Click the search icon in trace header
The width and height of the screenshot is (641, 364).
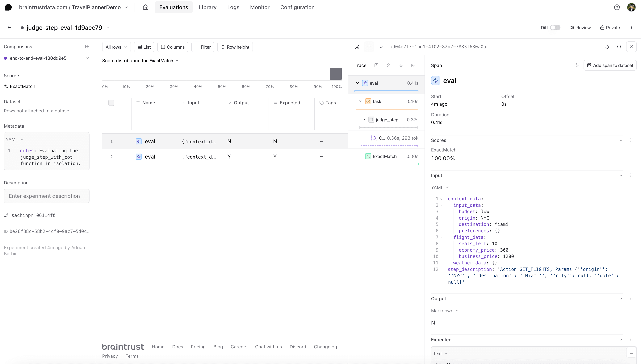(x=619, y=47)
